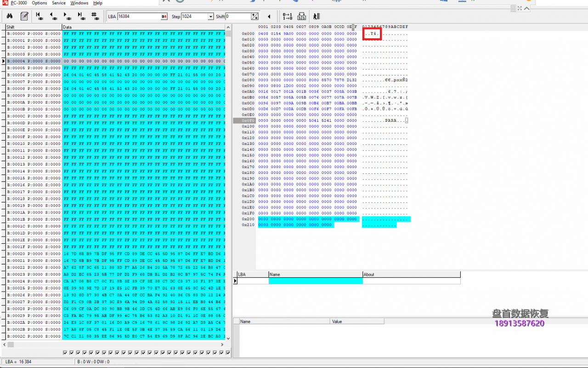Click the bit inversion 0→1 icon
This screenshot has height=368, width=588.
pyautogui.click(x=288, y=17)
